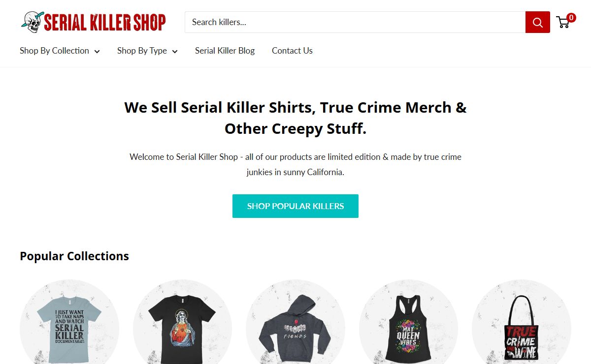Click the red search magnifier button
The width and height of the screenshot is (591, 364).
coord(537,22)
